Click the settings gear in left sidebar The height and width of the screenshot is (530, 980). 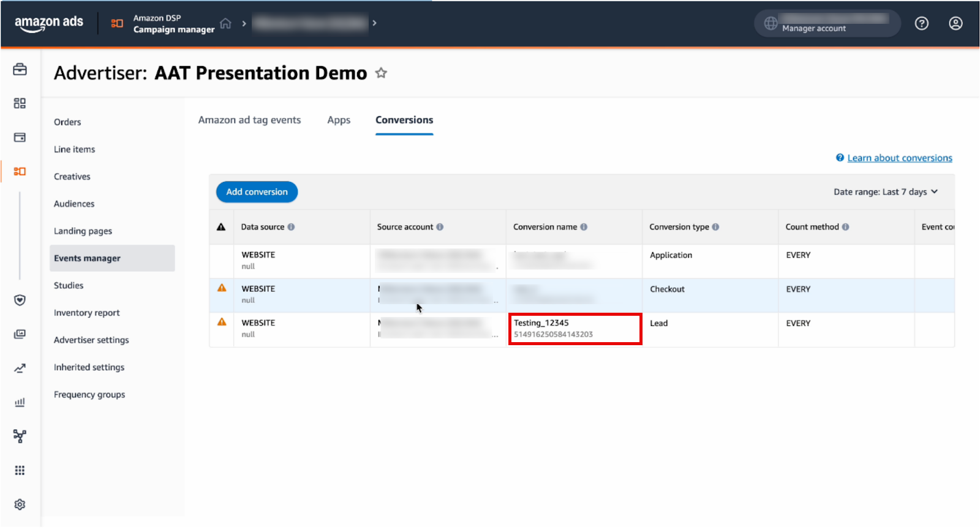point(20,504)
